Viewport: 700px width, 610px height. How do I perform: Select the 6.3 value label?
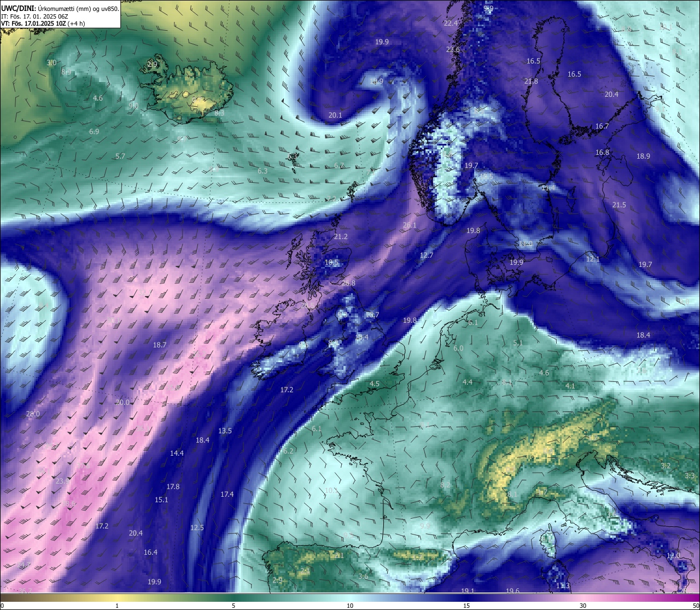coord(262,171)
